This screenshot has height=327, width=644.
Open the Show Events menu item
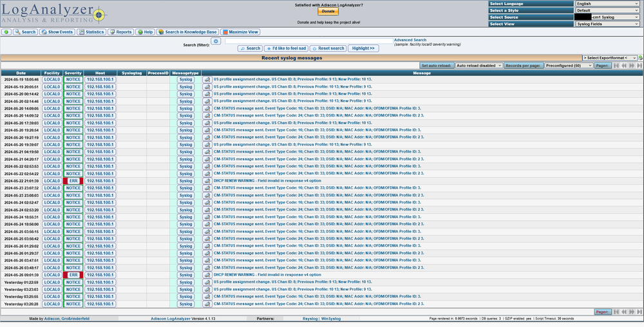[57, 32]
